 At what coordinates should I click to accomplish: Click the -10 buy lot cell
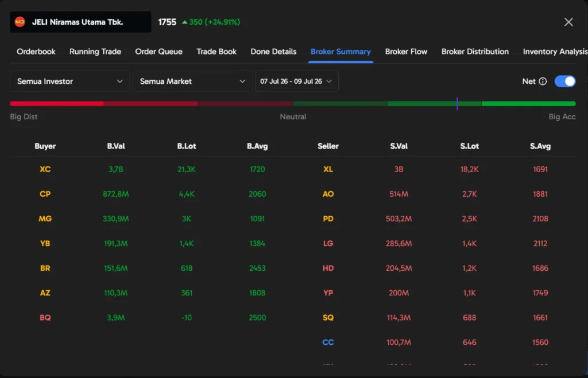(x=187, y=318)
